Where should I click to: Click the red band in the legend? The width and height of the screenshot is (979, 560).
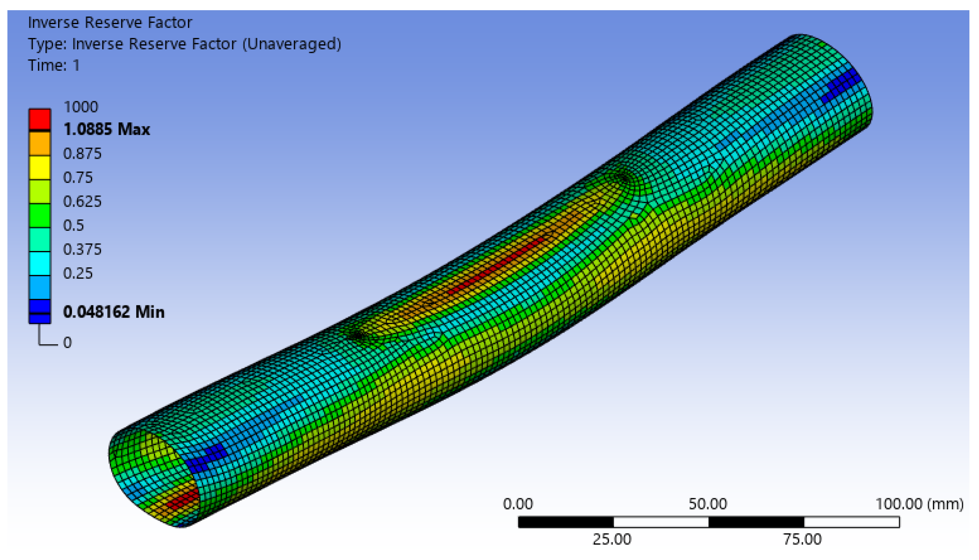pos(40,119)
